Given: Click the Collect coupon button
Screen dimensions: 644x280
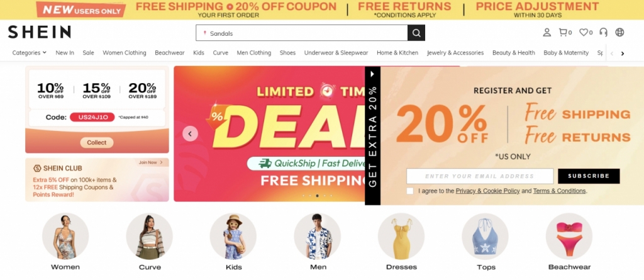Looking at the screenshot, I should coord(96,143).
